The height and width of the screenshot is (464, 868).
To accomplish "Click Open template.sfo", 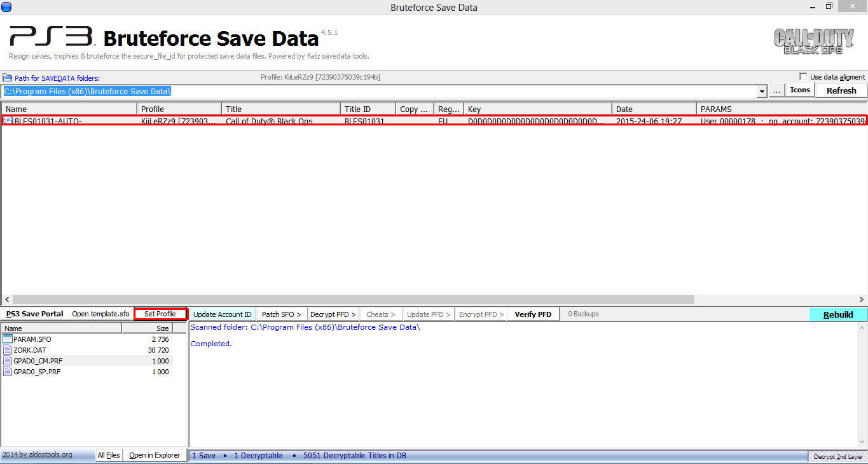I will (x=100, y=314).
